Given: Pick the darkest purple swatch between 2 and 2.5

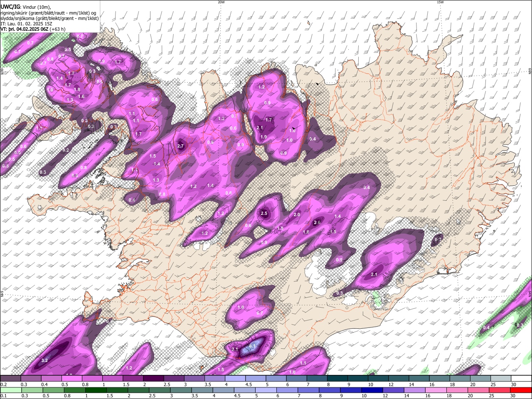Looking at the screenshot, I should [x=153, y=378].
